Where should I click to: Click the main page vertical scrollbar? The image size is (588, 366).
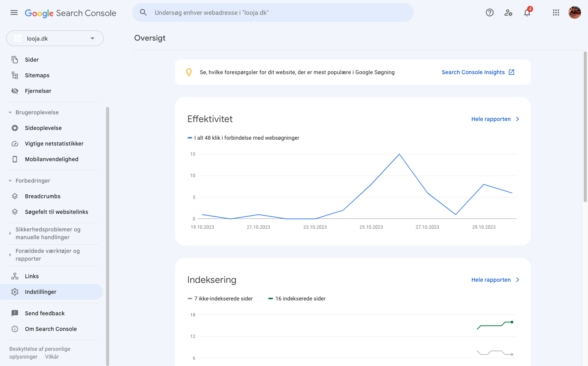coord(585,127)
